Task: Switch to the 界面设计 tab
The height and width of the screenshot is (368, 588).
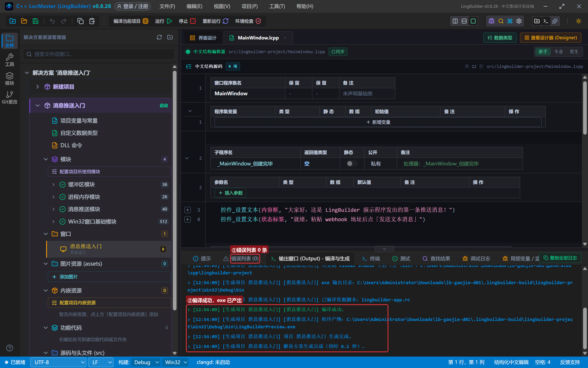Action: (203, 38)
